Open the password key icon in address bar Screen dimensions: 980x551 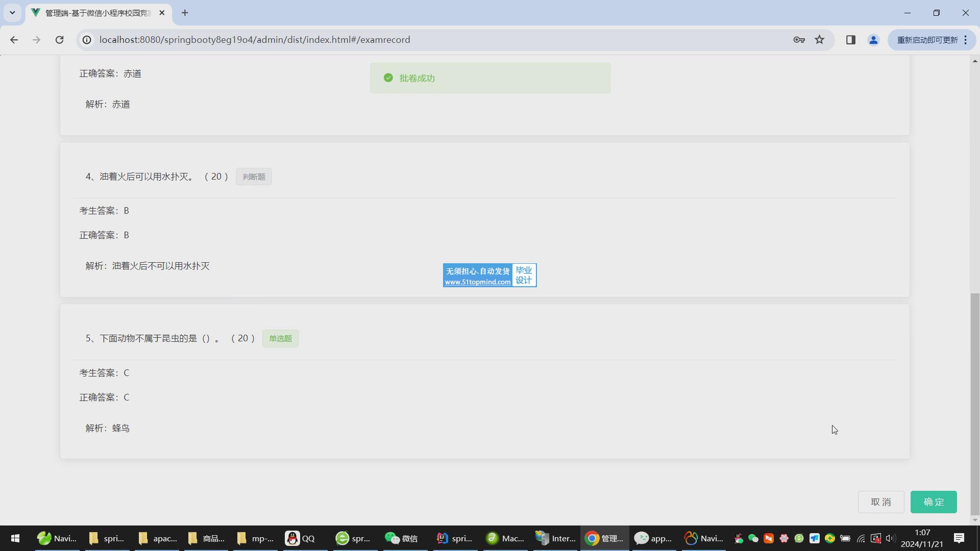[799, 40]
